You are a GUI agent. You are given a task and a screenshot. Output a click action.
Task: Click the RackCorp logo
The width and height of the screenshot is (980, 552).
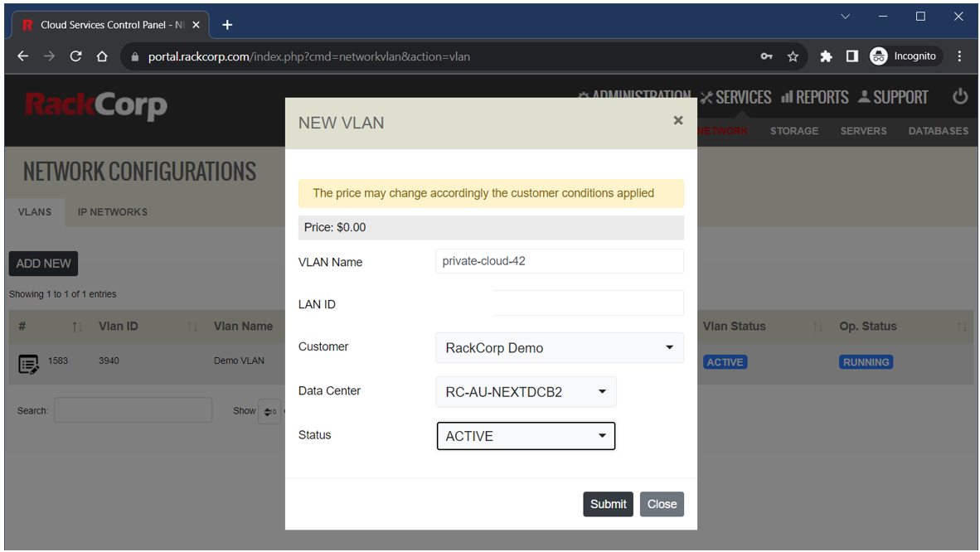coord(96,105)
